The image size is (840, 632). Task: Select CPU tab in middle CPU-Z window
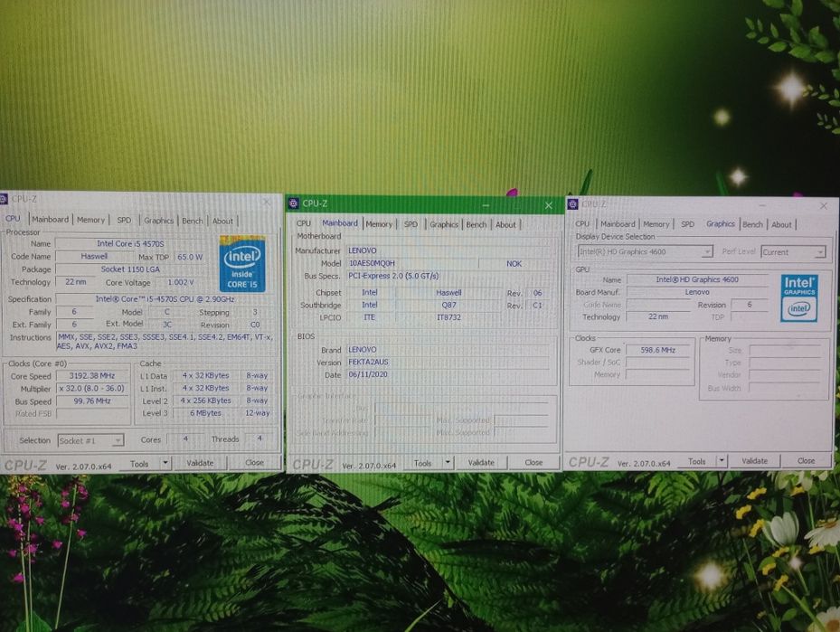click(304, 223)
